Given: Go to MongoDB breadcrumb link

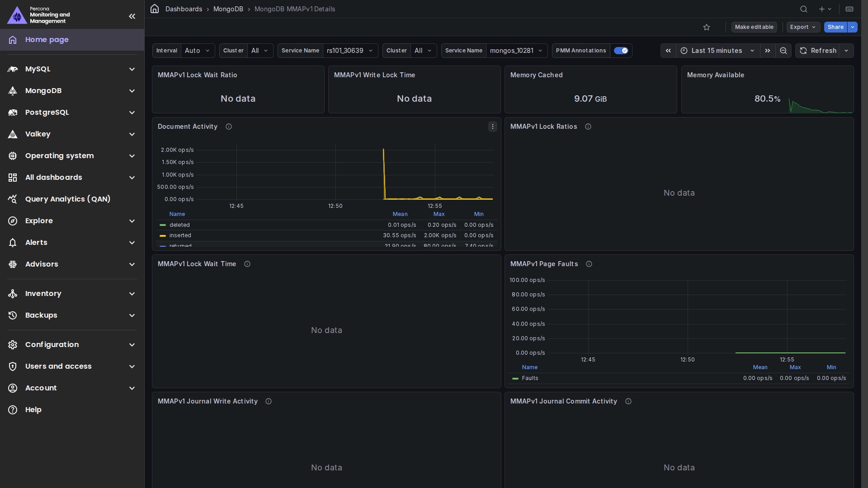Looking at the screenshot, I should click(228, 9).
